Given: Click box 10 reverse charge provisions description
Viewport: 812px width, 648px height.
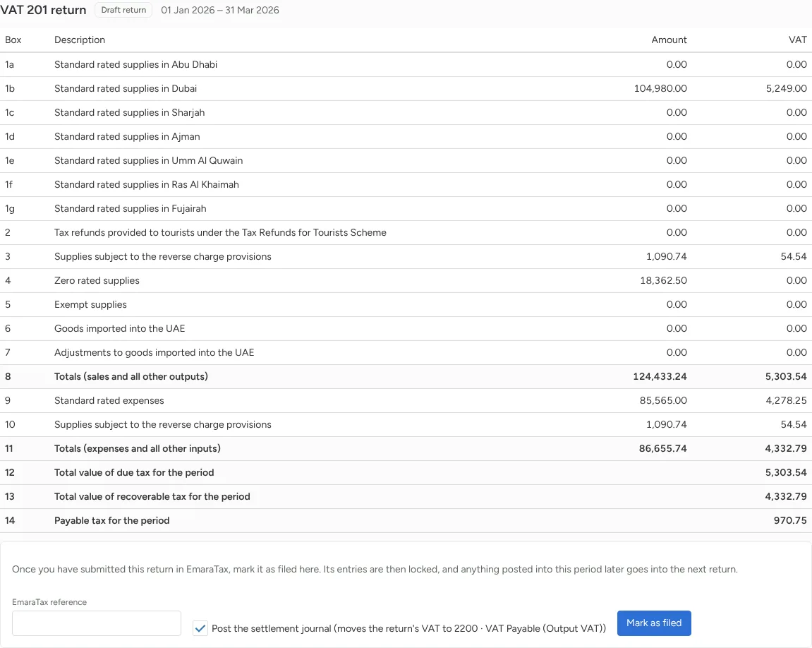Looking at the screenshot, I should click(x=162, y=425).
